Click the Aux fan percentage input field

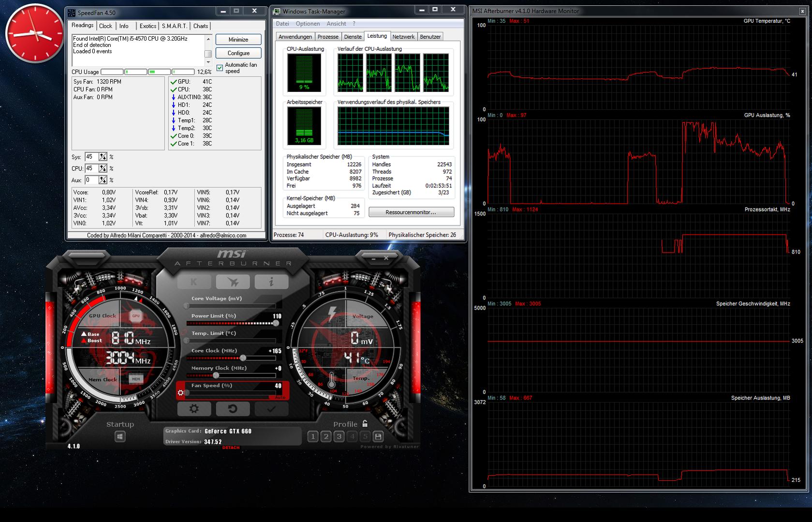pos(91,180)
